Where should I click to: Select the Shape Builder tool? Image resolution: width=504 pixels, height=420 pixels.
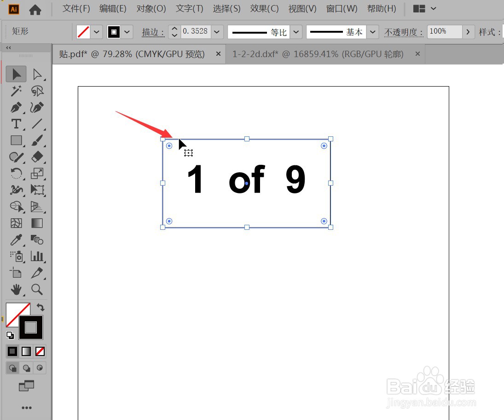pos(16,206)
